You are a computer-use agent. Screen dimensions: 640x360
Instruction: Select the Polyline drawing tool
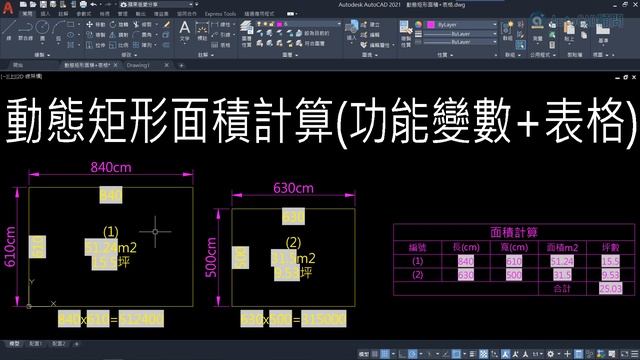[x=25, y=30]
